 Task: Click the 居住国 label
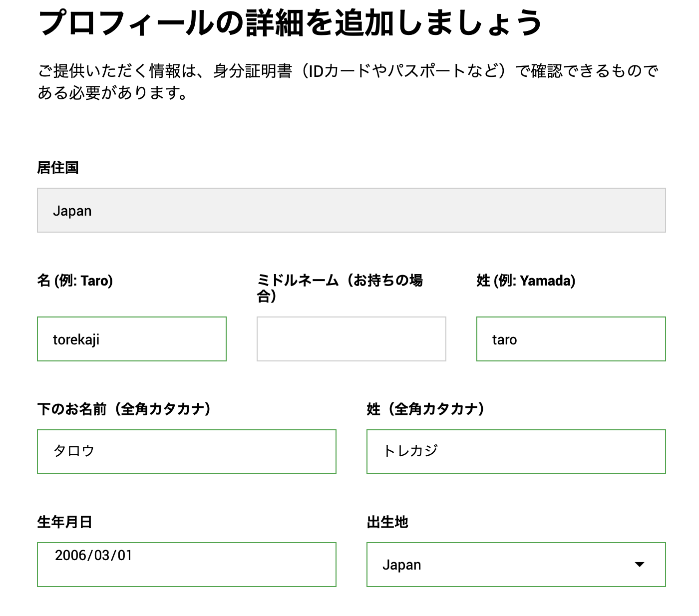click(58, 168)
